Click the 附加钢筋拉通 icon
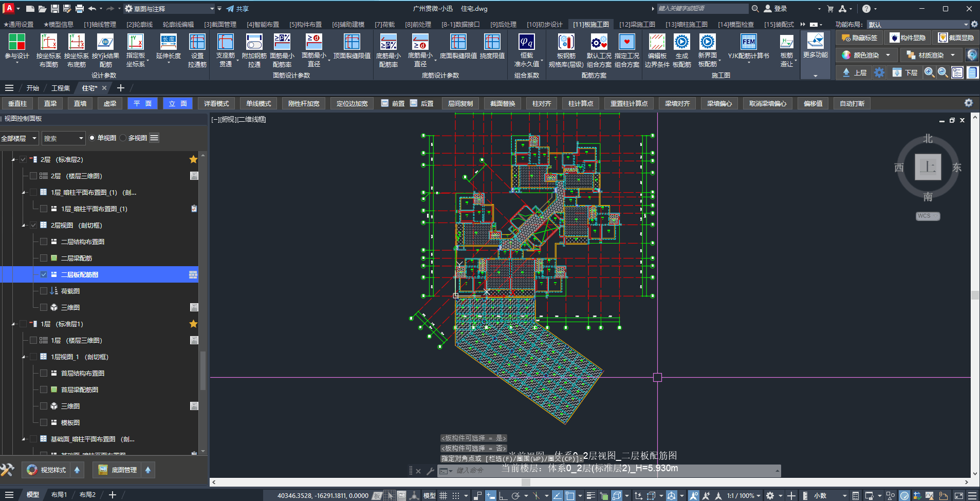Screen dimensions: 980x501 (254, 43)
